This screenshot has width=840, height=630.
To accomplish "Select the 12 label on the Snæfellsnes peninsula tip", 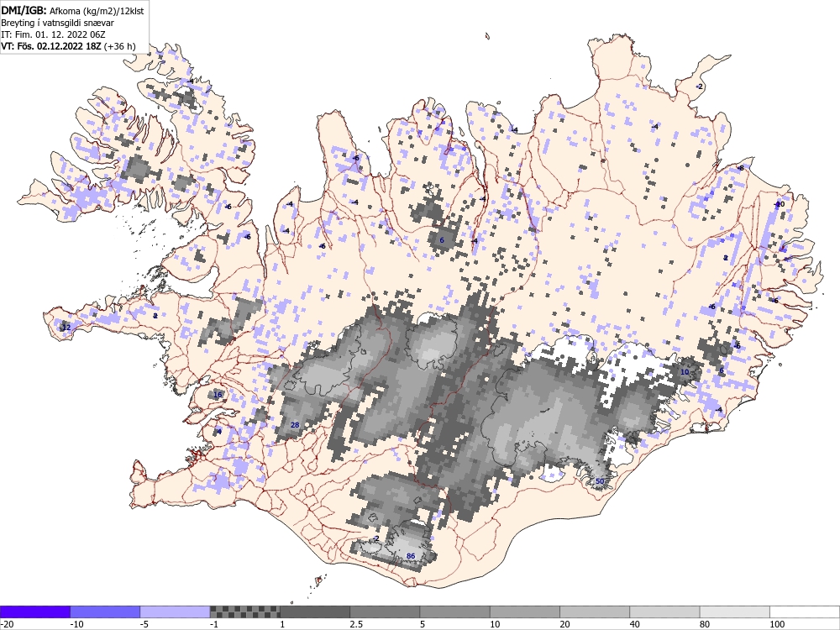I will tap(66, 328).
